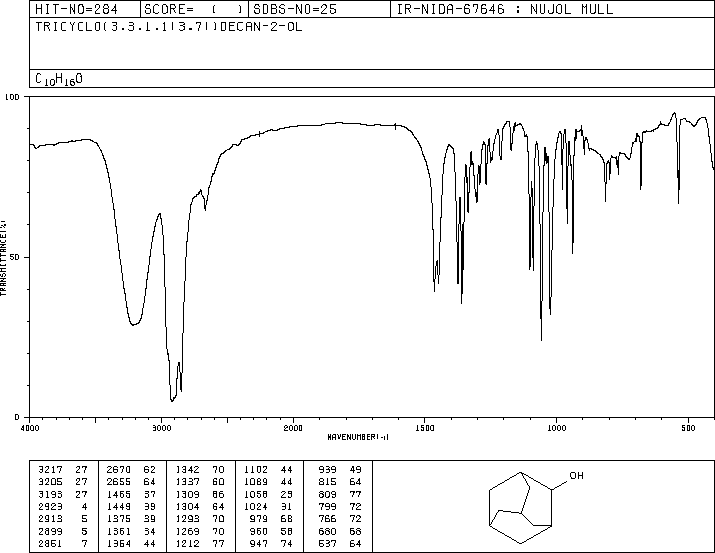This screenshot has height=553, width=715.
Task: Select the 1212 peak entry
Action: click(200, 543)
